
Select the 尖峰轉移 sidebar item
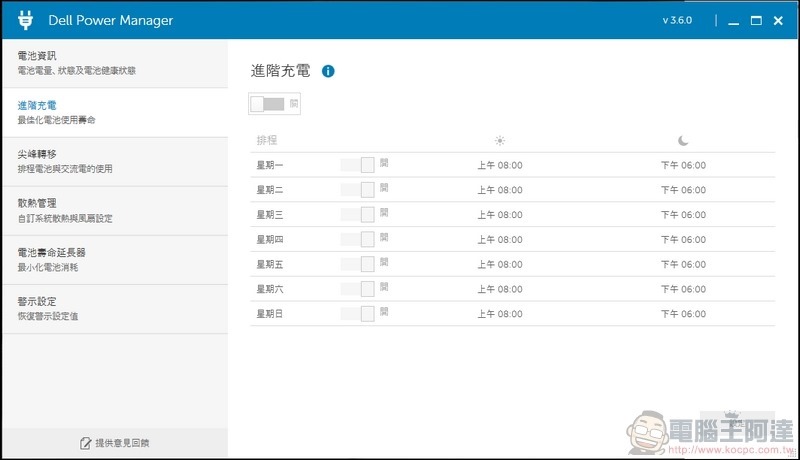coord(115,162)
